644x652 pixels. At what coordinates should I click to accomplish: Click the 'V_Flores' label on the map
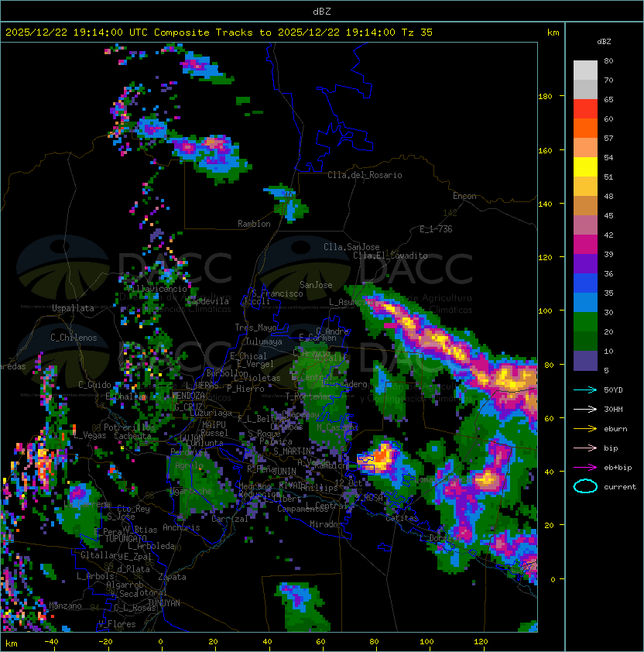(x=117, y=623)
